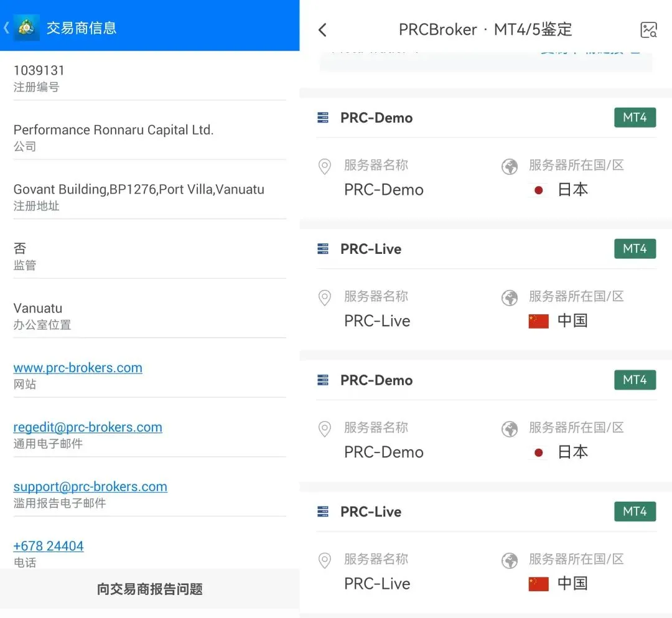Select server name value in first PRC-Live card
This screenshot has height=618, width=672.
(377, 321)
